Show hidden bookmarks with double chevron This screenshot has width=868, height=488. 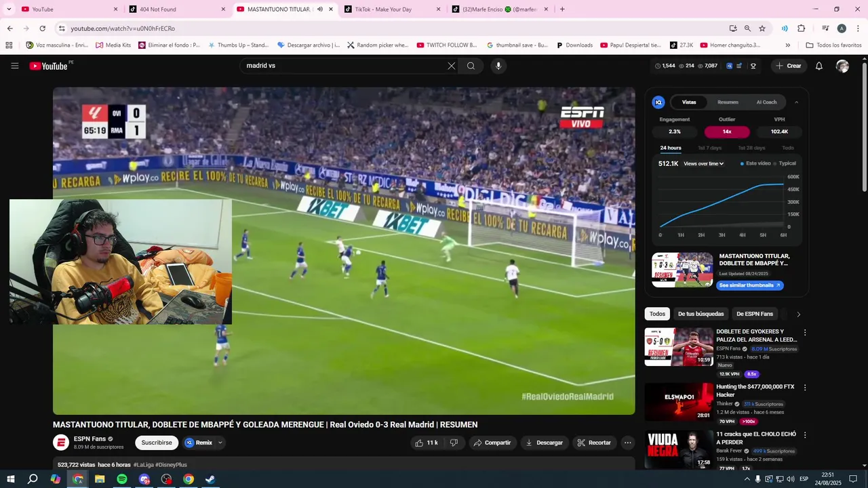pyautogui.click(x=787, y=45)
